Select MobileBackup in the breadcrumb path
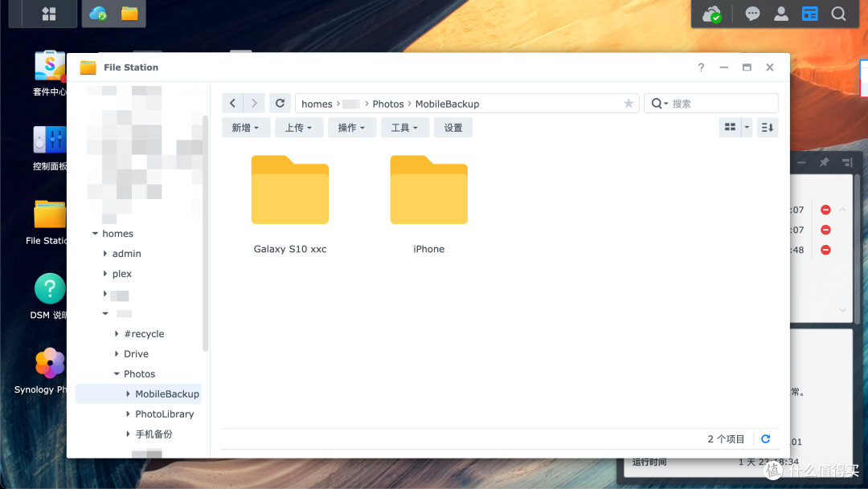Screen dimensions: 868x489 click(448, 104)
